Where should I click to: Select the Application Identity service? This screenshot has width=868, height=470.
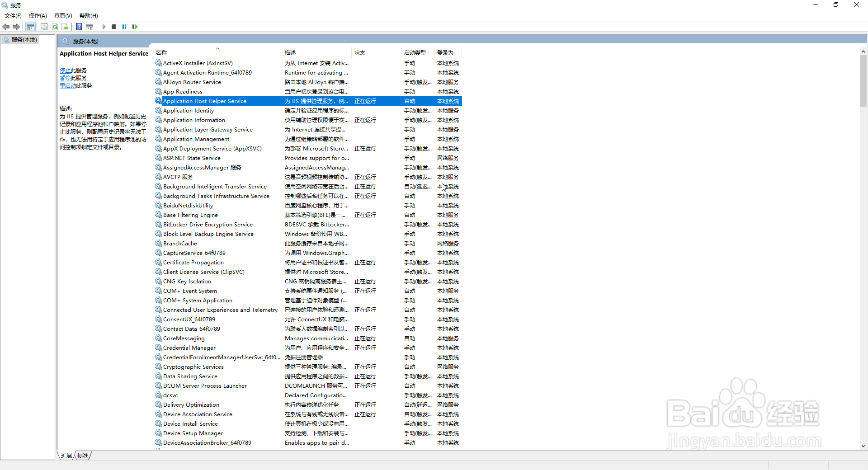[308, 111]
